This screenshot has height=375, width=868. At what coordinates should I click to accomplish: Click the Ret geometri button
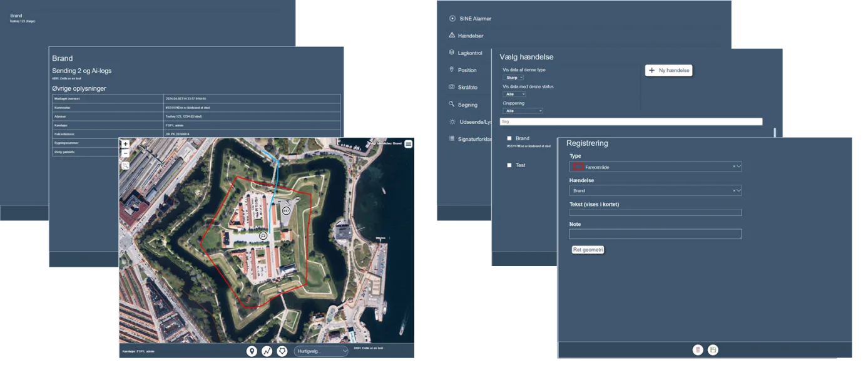(x=588, y=249)
